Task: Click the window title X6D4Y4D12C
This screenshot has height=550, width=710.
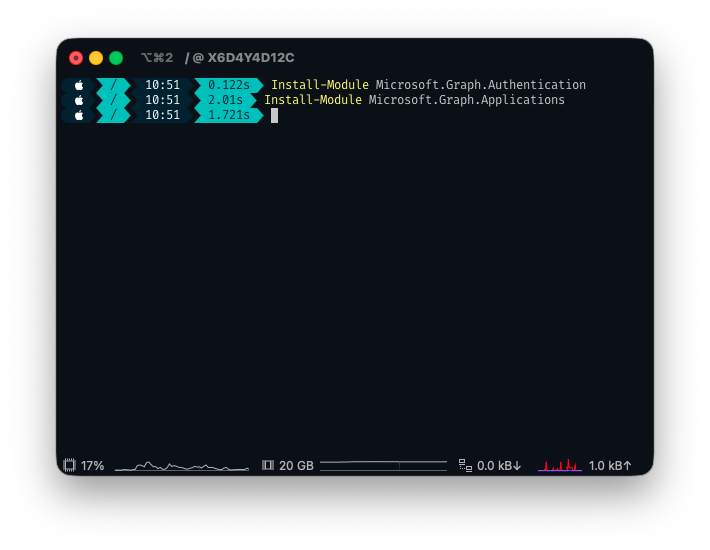Action: 250,58
